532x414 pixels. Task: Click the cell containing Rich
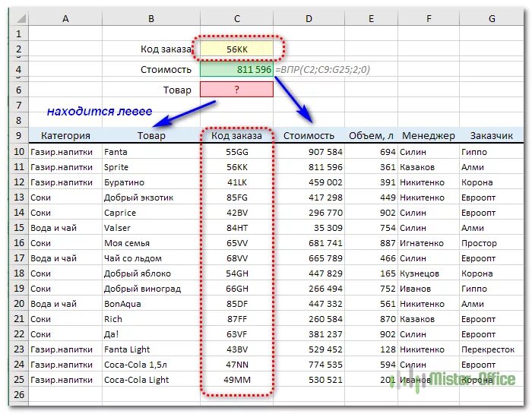click(151, 319)
